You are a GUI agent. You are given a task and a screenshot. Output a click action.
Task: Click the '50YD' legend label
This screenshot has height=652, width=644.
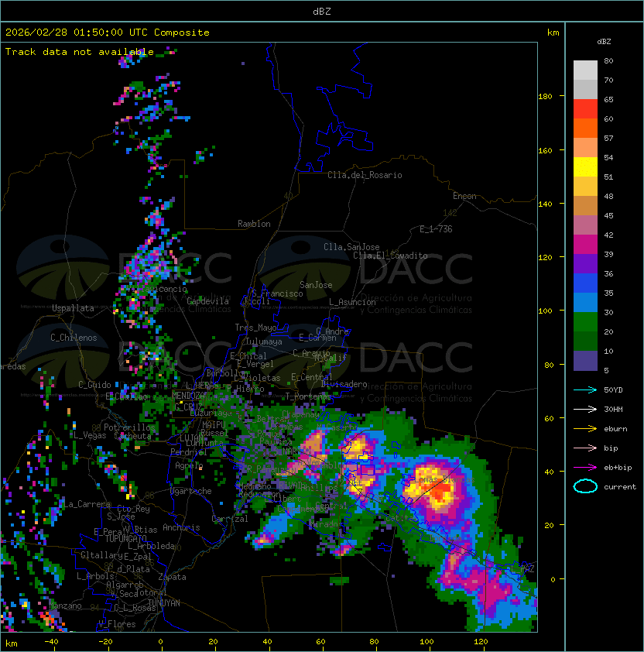tap(613, 390)
